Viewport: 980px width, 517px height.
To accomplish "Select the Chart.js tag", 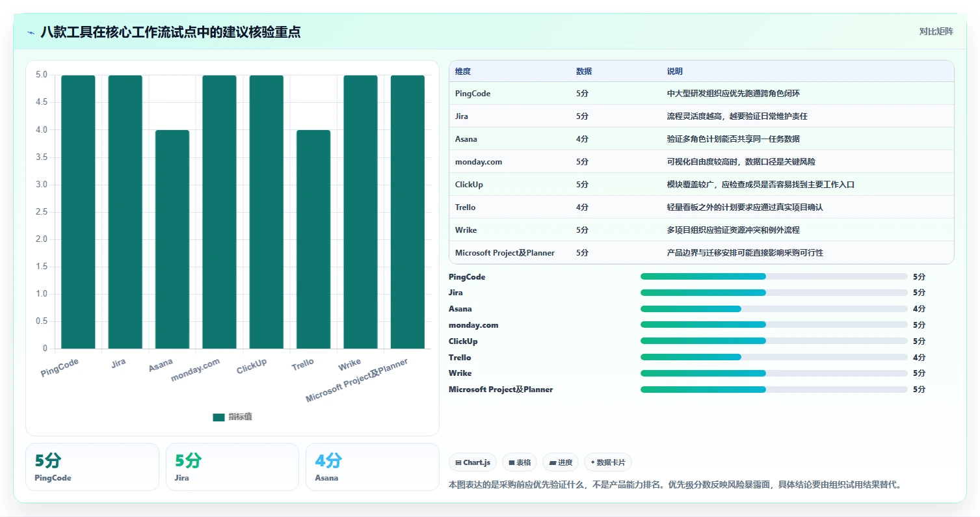I will point(473,462).
